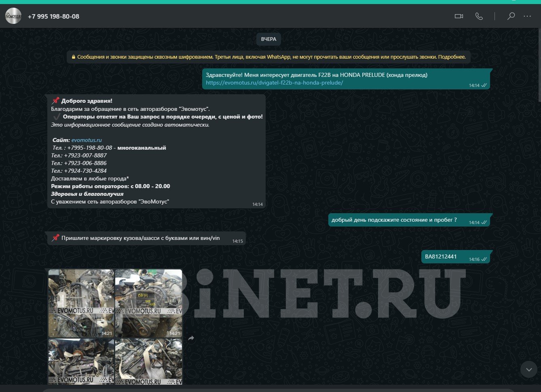Open engine photo marked 15834
The width and height of the screenshot is (541, 392).
coord(148,303)
